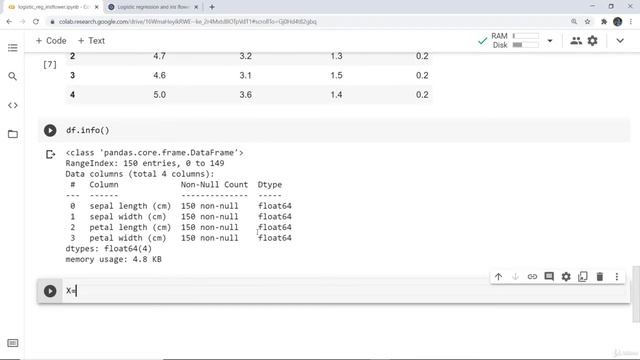Open the Share people icon
The image size is (640, 360).
[x=576, y=40]
